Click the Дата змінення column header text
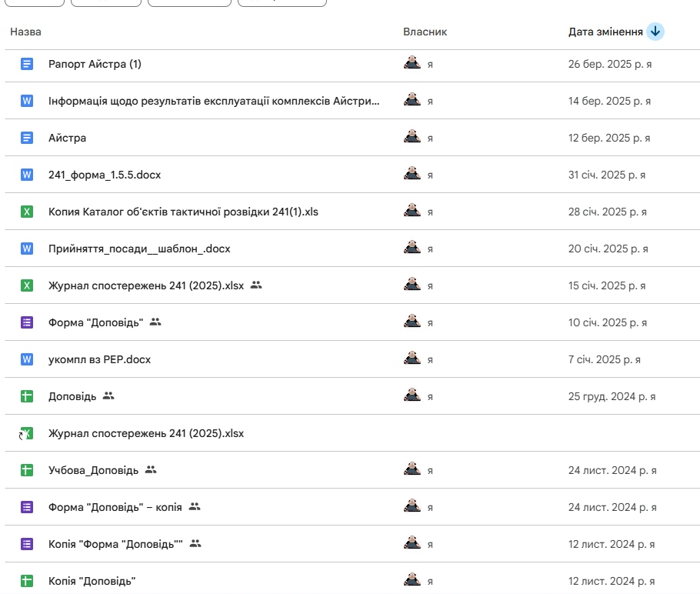 (x=605, y=32)
